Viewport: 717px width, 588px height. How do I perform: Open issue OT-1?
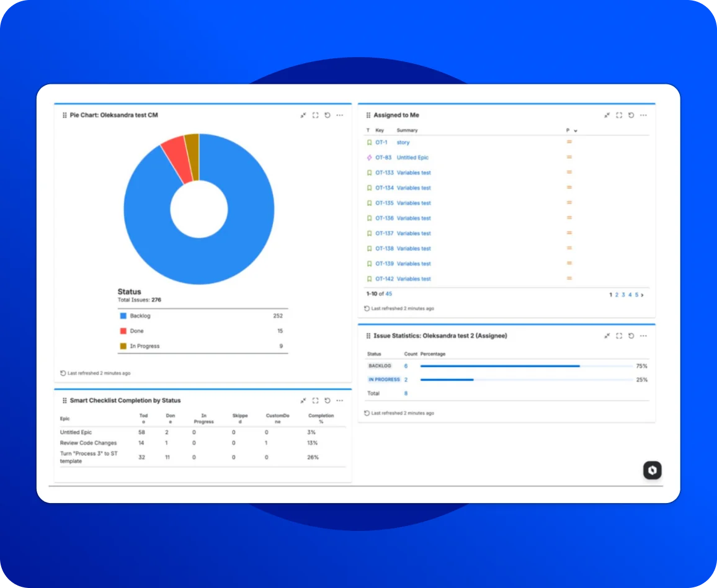[x=381, y=142]
